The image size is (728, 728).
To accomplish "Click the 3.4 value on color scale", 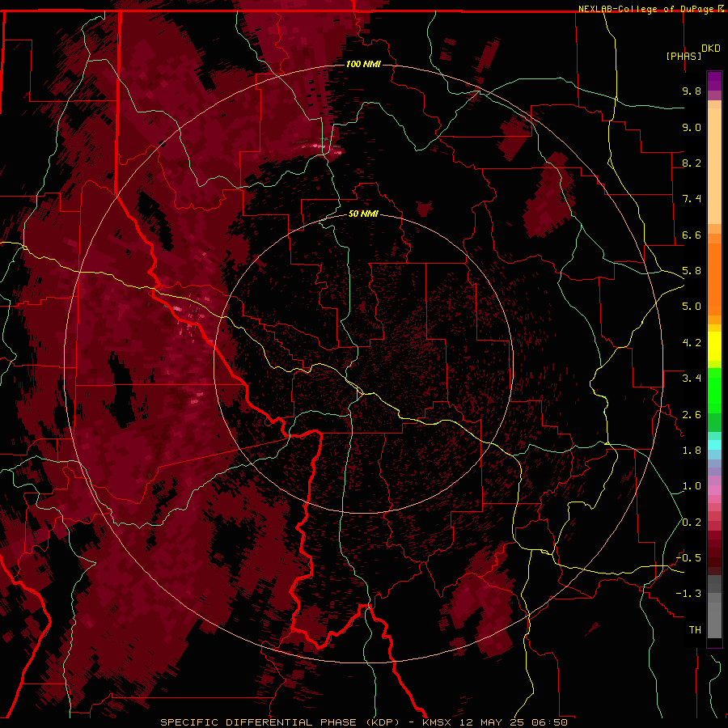I will click(692, 379).
